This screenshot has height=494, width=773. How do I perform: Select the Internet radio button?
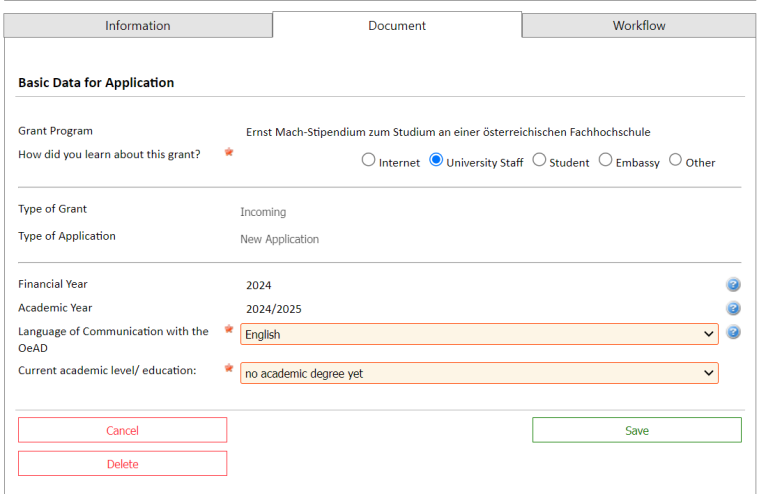tap(368, 160)
